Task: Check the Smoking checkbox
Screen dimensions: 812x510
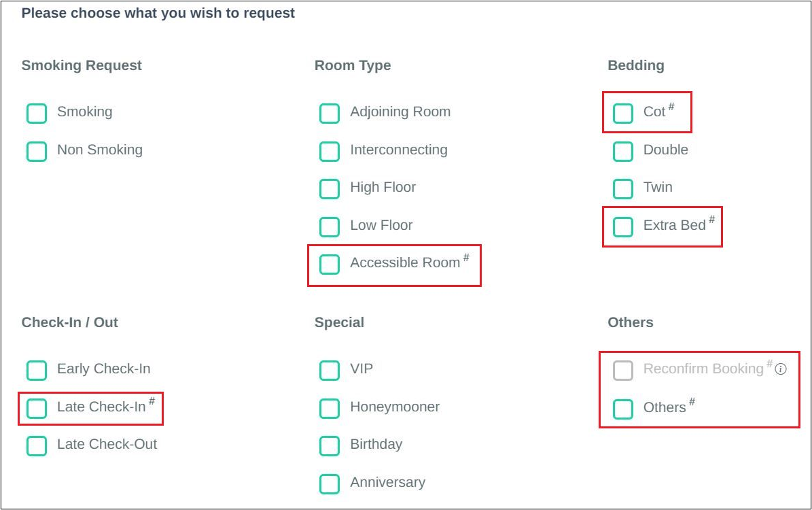Action: click(36, 113)
